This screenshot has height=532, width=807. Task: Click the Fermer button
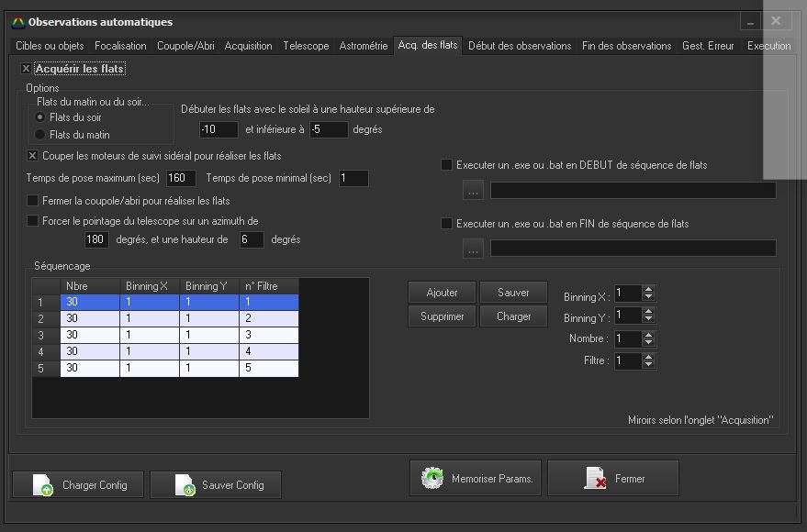click(613, 479)
